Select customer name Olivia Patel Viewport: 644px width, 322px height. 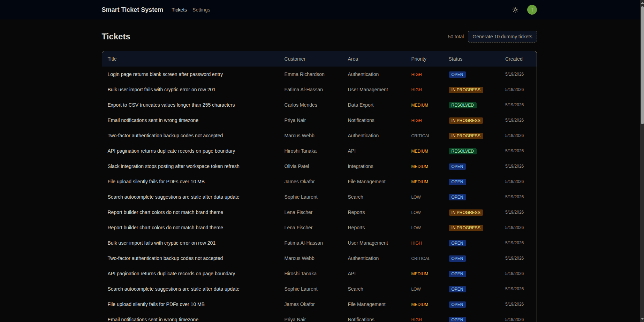click(297, 166)
